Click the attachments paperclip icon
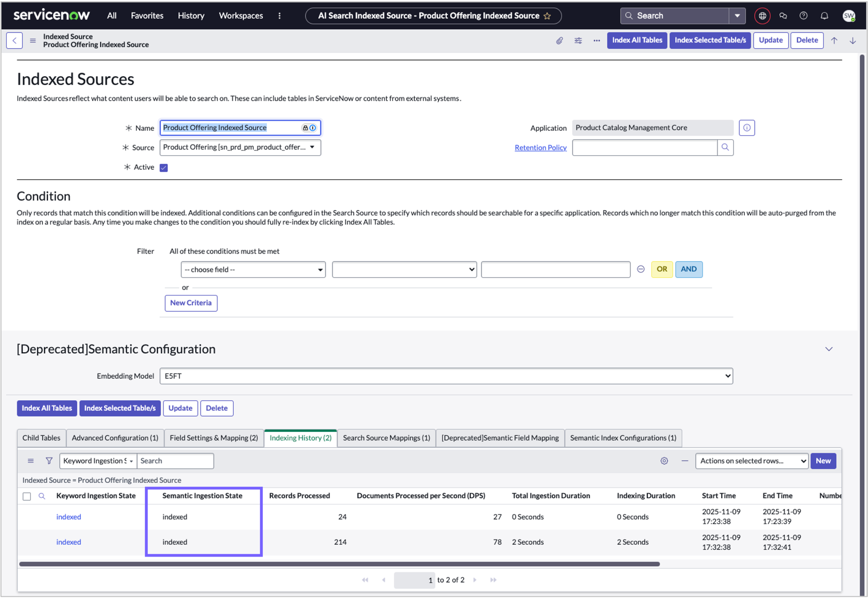Viewport: 868px width, 598px height. 559,40
